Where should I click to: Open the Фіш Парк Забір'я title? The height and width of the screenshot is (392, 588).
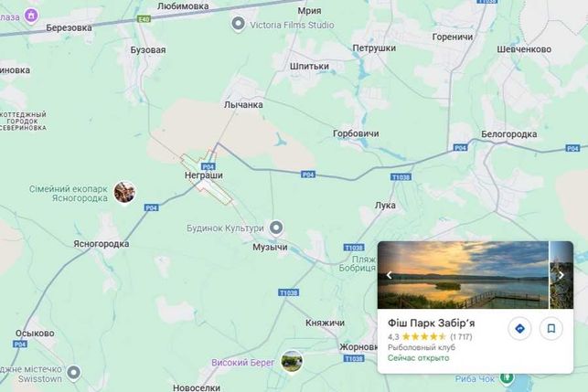click(x=432, y=323)
